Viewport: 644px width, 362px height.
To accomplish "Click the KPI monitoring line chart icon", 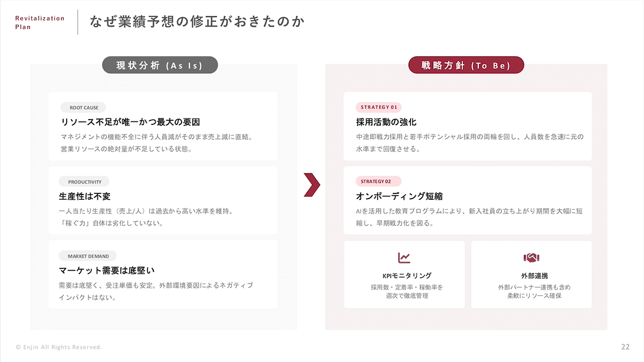I will [x=404, y=258].
